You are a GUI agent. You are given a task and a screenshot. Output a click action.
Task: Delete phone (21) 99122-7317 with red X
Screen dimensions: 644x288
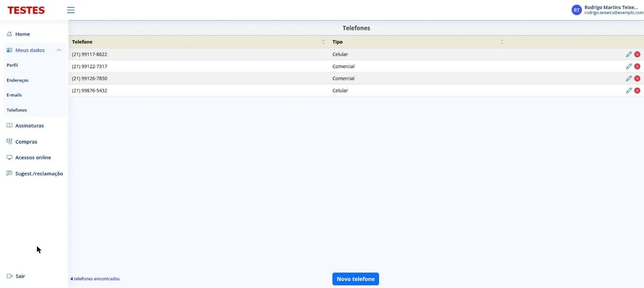637,66
